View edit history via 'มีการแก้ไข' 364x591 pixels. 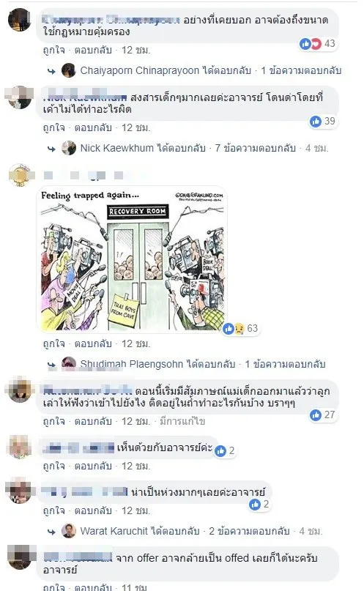[x=182, y=421]
